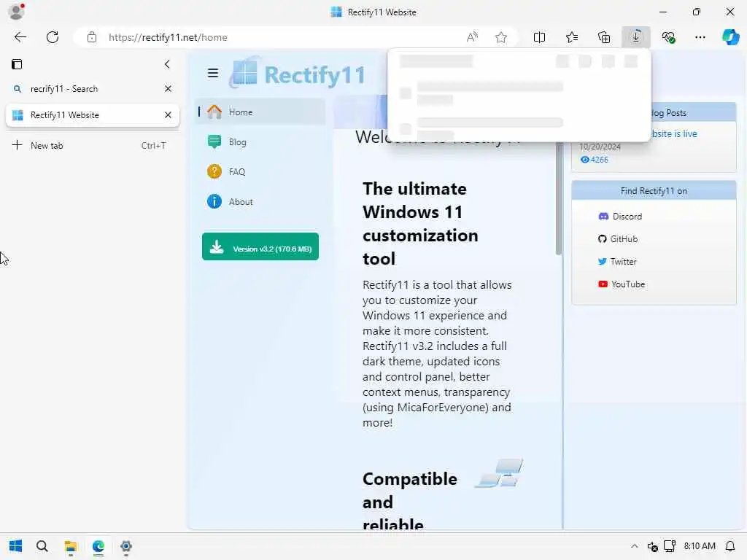The height and width of the screenshot is (560, 747).
Task: Open a New tab
Action: coord(90,146)
